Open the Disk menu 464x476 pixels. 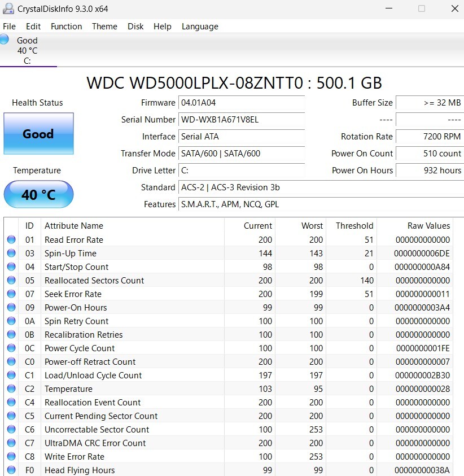pos(135,27)
